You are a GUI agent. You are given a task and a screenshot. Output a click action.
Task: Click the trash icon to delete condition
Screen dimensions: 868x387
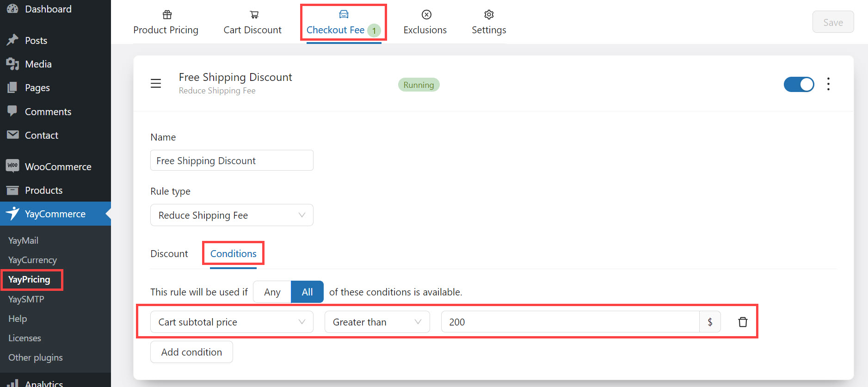[x=742, y=322]
